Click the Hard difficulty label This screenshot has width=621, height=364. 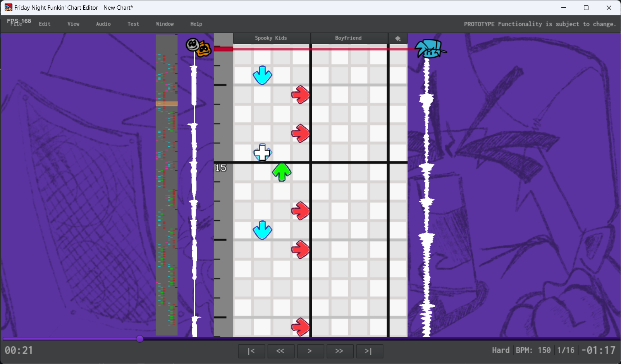(x=501, y=350)
